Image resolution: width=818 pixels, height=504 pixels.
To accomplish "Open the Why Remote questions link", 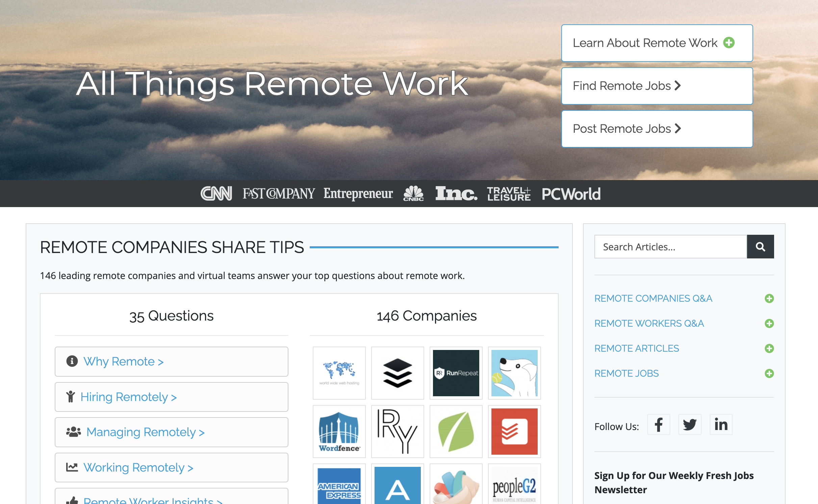I will 124,361.
